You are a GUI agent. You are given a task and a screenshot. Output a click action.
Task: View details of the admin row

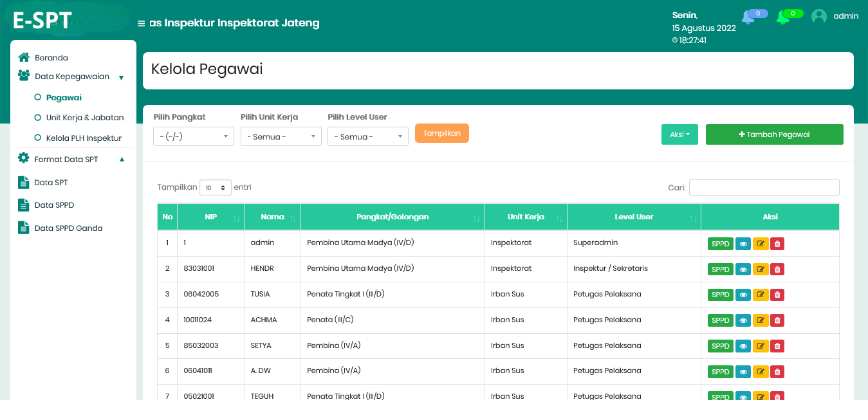tap(743, 244)
